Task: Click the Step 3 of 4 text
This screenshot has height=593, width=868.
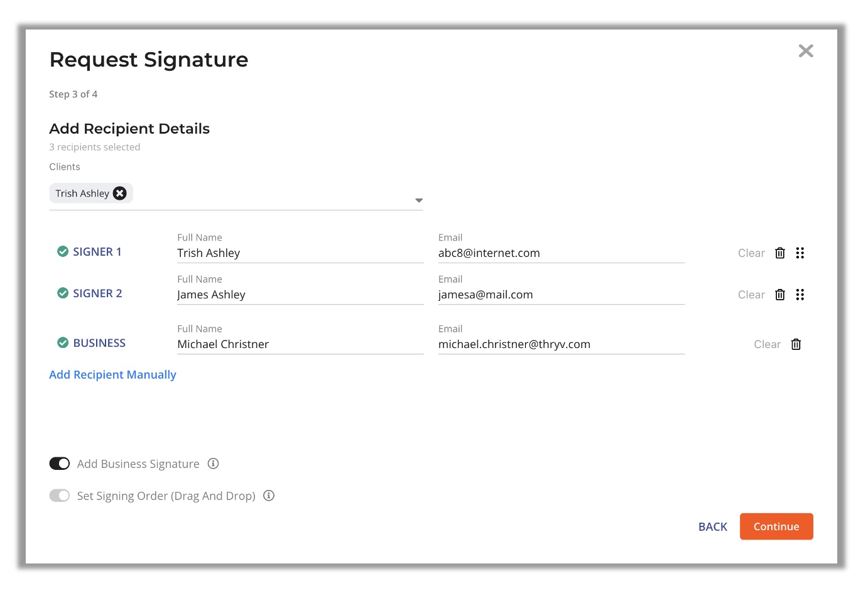Action: (73, 94)
